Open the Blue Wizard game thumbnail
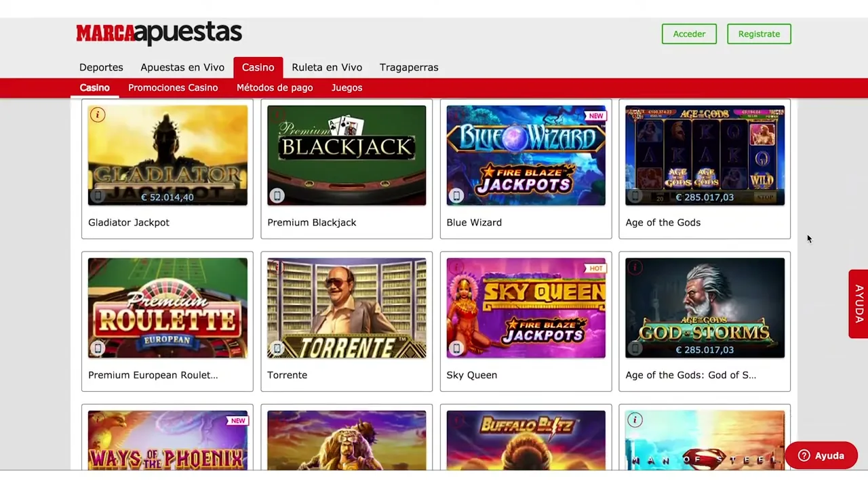This screenshot has width=868, height=488. 526,155
